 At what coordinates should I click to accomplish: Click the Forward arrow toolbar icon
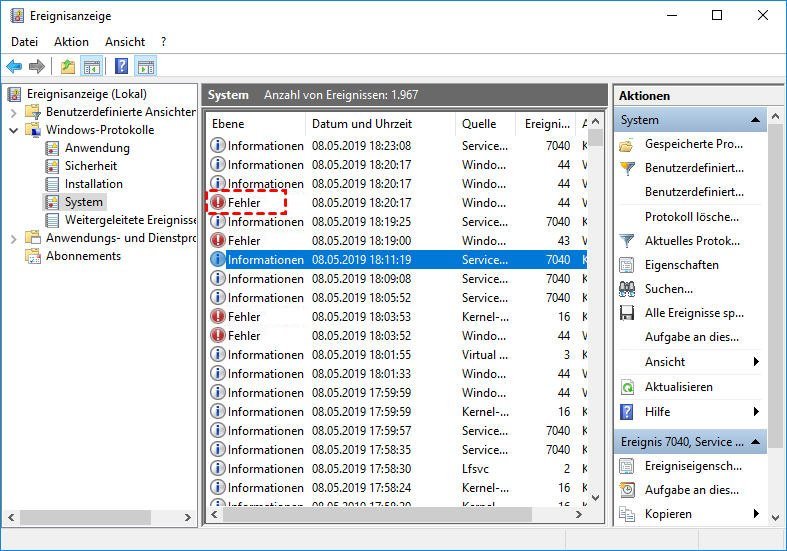tap(37, 66)
